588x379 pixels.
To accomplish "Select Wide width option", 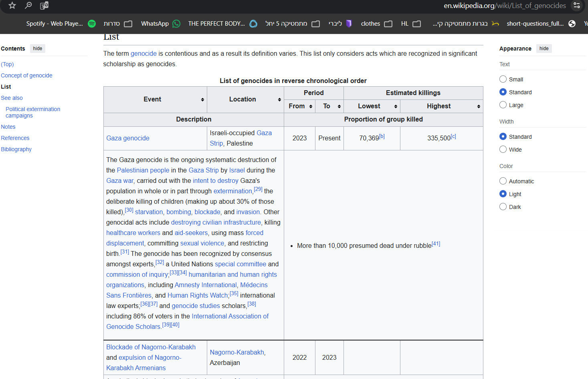I will click(x=503, y=149).
